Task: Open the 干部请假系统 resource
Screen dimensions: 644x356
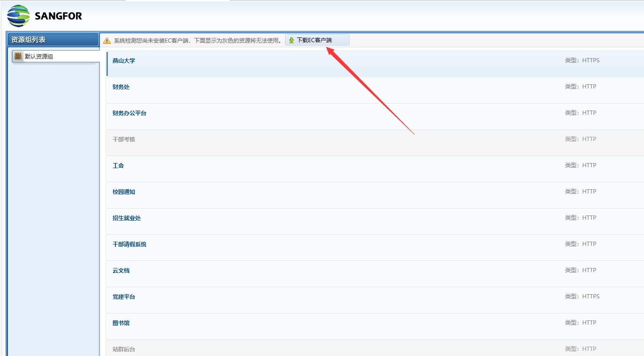Action: click(129, 245)
